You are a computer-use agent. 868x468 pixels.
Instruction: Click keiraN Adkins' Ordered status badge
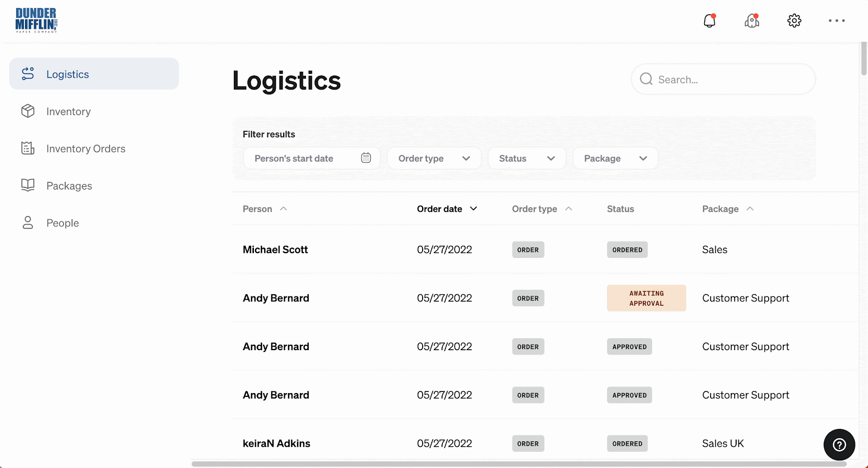627,444
